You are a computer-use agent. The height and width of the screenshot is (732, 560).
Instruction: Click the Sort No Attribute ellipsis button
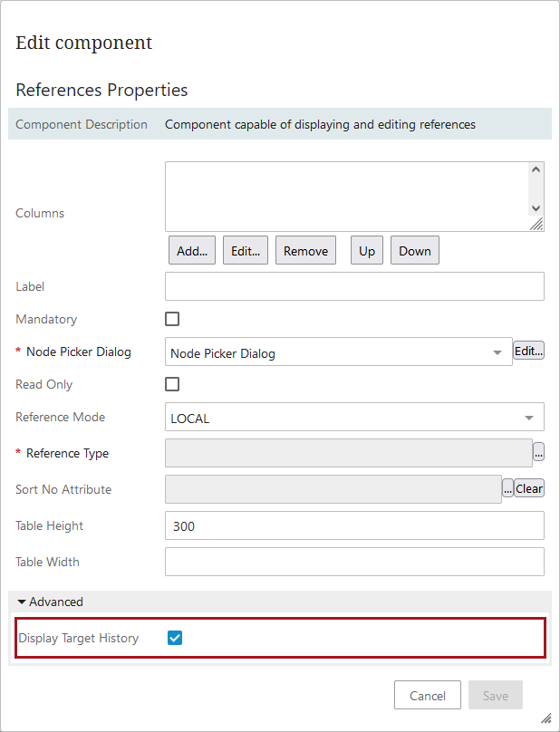tap(507, 489)
